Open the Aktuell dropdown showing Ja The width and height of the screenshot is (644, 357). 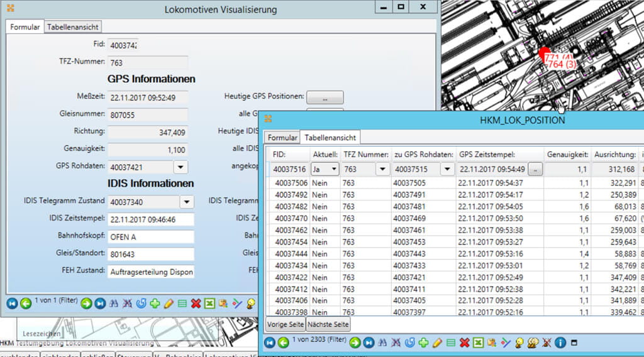coord(333,169)
